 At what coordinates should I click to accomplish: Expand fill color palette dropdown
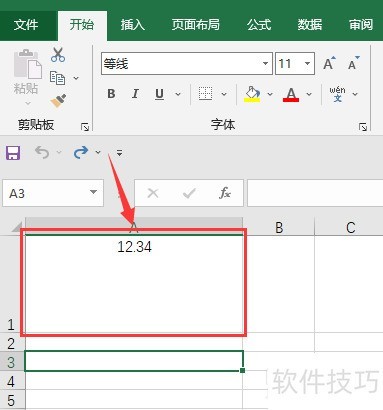coord(270,94)
